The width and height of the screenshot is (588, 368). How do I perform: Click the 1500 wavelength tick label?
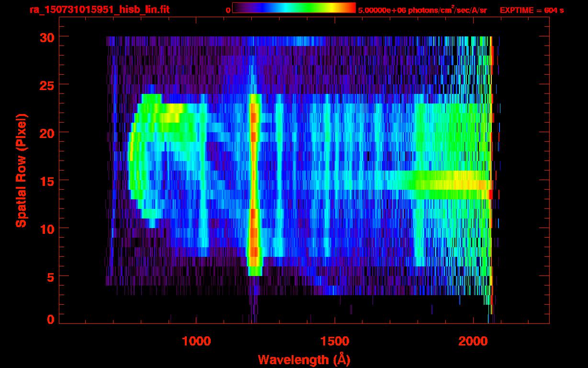(x=334, y=341)
